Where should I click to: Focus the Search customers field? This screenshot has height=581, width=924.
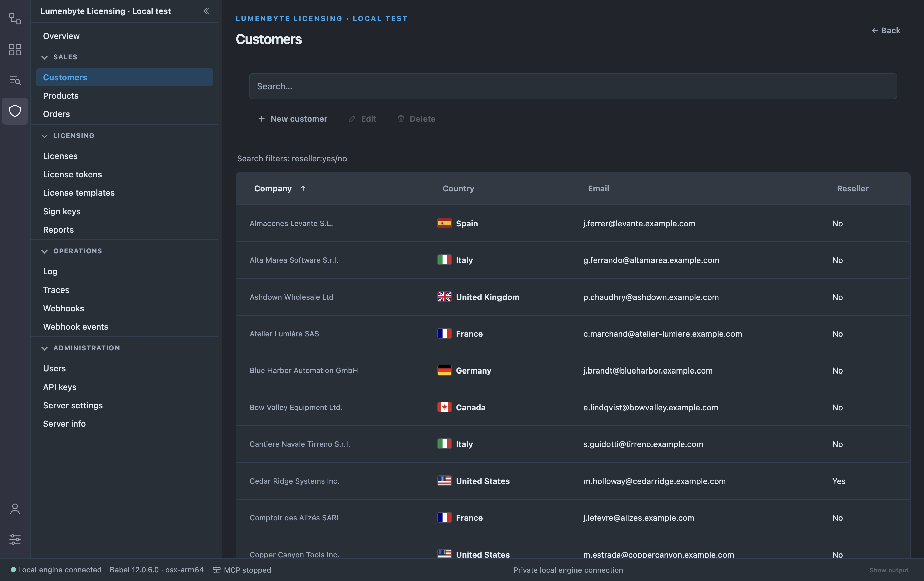pos(573,86)
